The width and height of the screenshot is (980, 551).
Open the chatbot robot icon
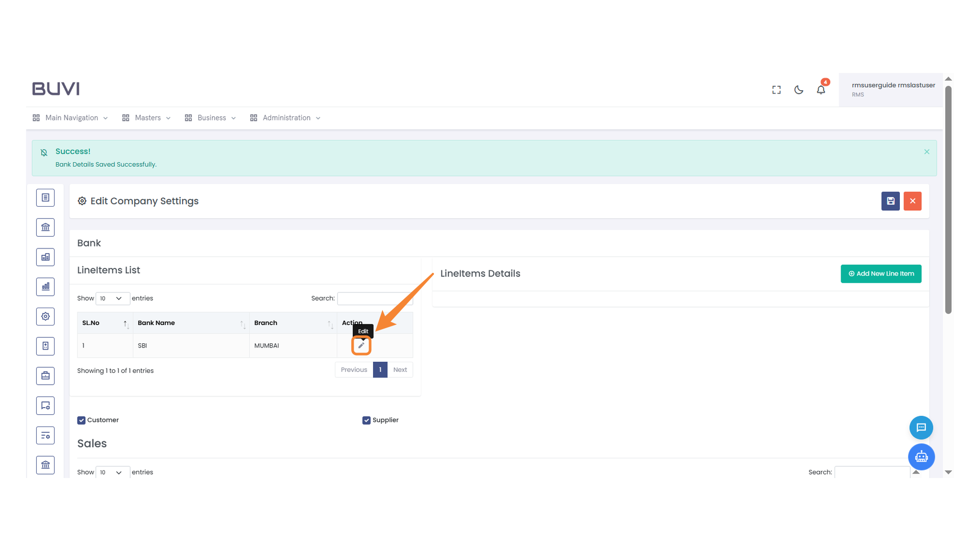tap(921, 457)
